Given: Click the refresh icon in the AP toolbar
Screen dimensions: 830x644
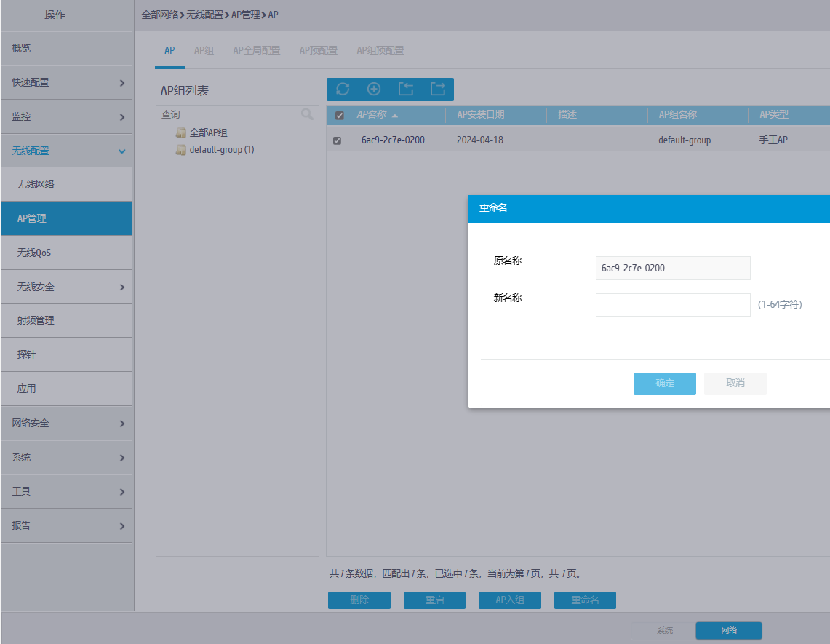Looking at the screenshot, I should coord(343,89).
